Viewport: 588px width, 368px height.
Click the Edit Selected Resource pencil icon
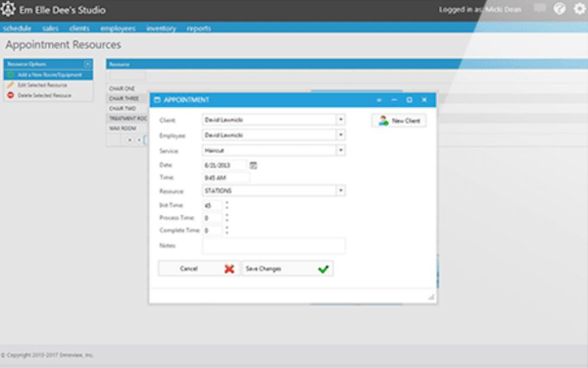pos(11,84)
